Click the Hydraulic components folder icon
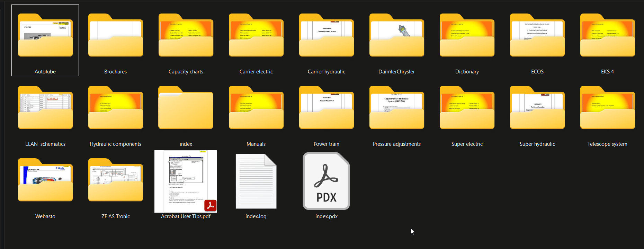Viewport: 644px width, 249px height. tap(116, 107)
